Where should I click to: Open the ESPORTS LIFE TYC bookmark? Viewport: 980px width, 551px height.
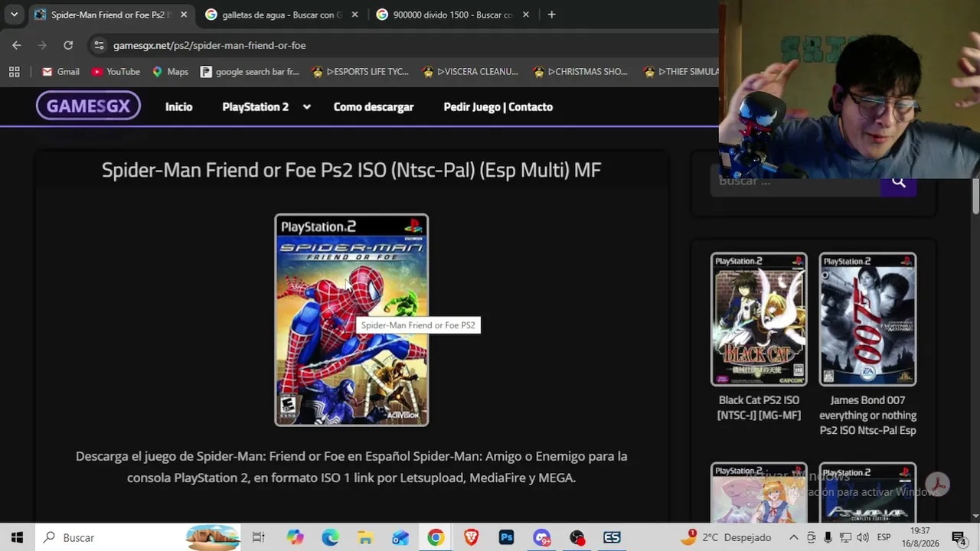(x=360, y=71)
